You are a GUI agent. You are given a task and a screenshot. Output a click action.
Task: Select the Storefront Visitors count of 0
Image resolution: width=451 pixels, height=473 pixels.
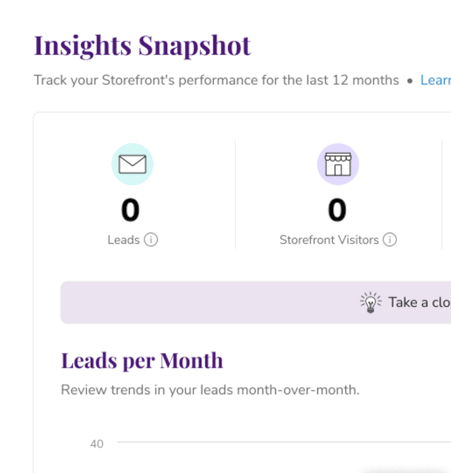[x=337, y=210]
